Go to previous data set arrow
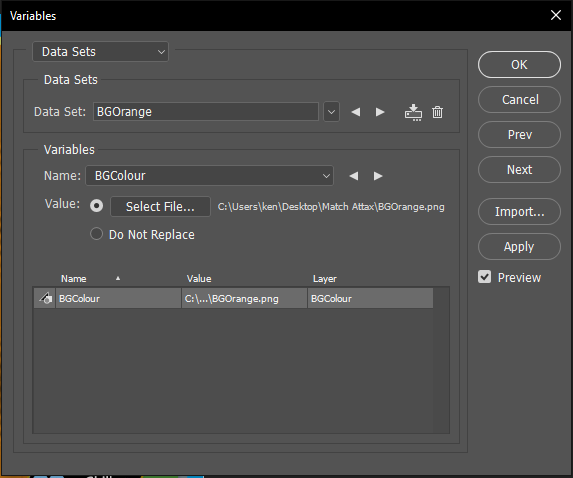 356,112
